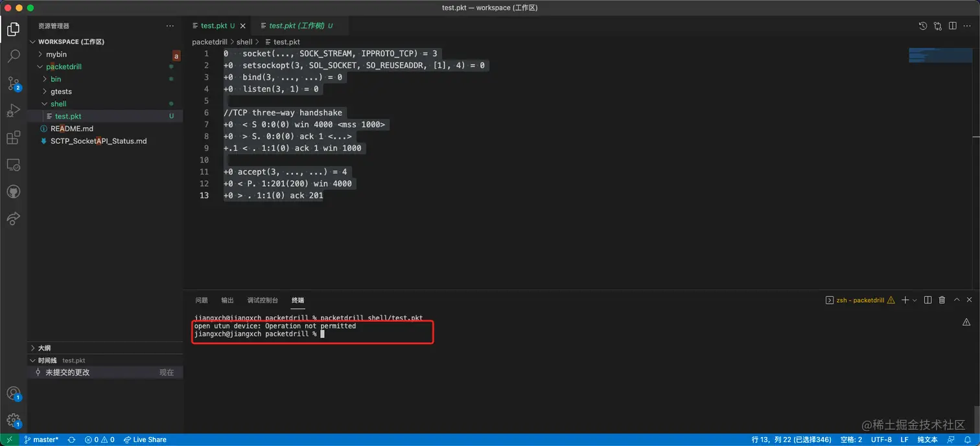Click the remote window indicator in status bar
The width and height of the screenshot is (980, 446).
pos(9,440)
